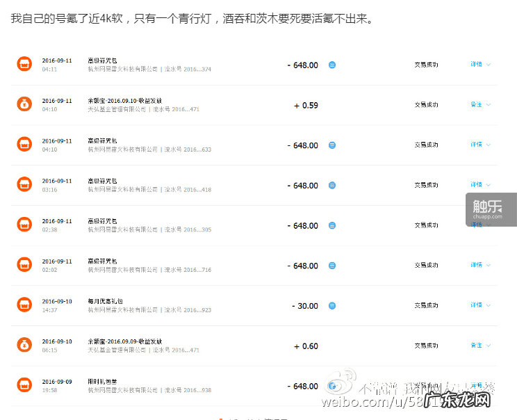Click the shop icon of the 02:02 transaction
The height and width of the screenshot is (420, 517).
(x=24, y=265)
